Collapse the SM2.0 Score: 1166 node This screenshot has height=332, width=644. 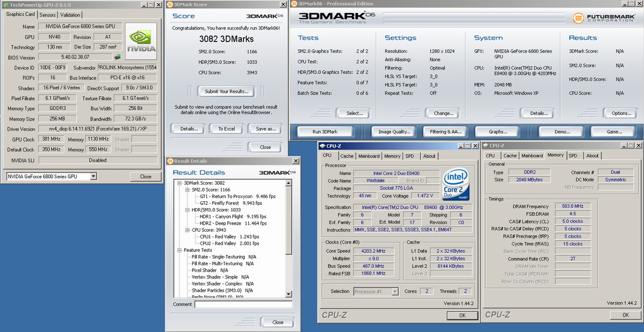click(x=188, y=190)
